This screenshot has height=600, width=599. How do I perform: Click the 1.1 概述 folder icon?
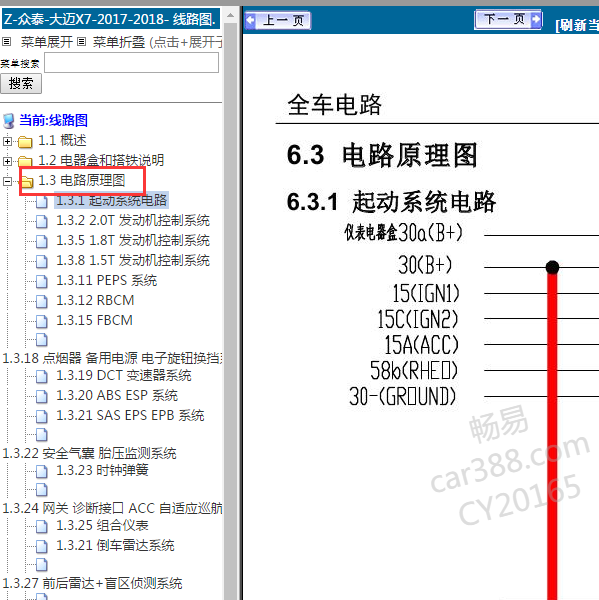[x=25, y=142]
